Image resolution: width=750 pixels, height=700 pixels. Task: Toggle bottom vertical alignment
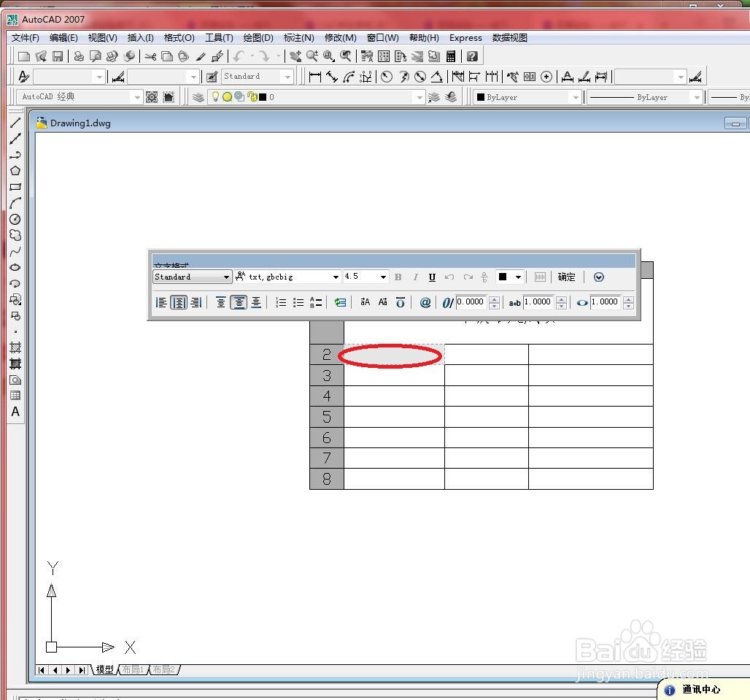pos(256,302)
